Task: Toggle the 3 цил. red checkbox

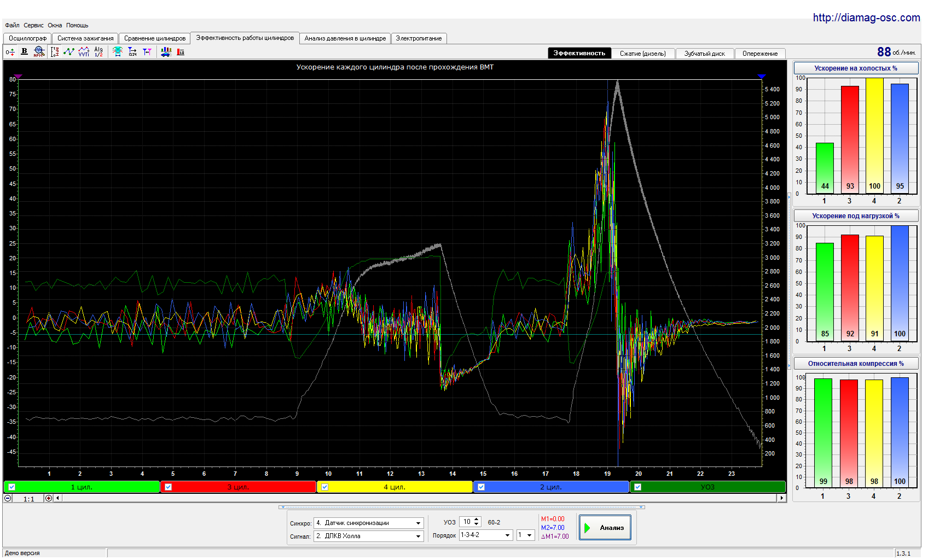Action: tap(168, 487)
